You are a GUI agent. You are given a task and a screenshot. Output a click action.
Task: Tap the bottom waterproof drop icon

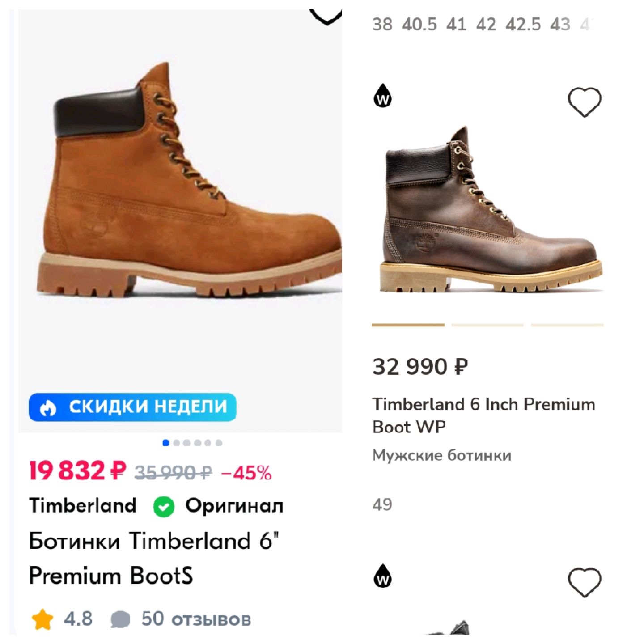coord(382,576)
